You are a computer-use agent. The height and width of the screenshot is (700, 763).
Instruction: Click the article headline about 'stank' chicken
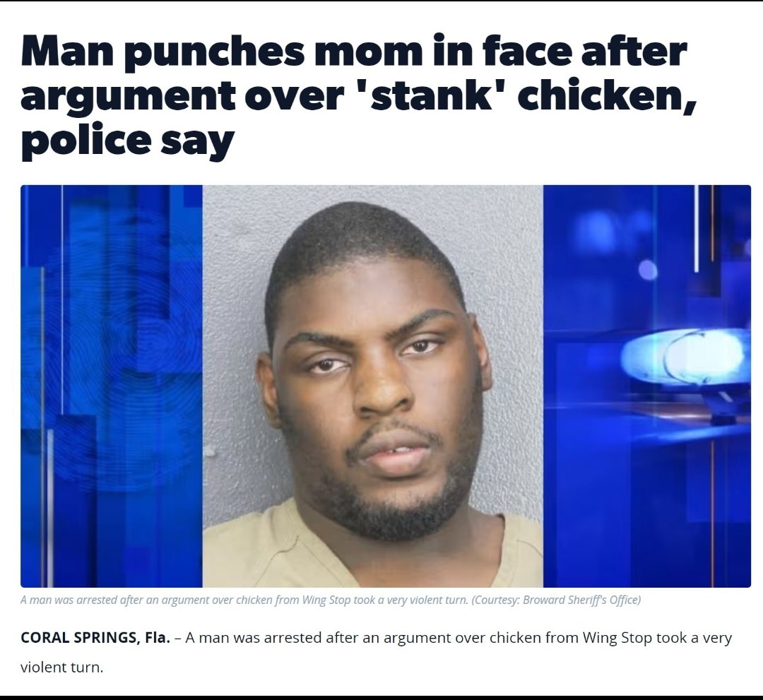[x=359, y=96]
